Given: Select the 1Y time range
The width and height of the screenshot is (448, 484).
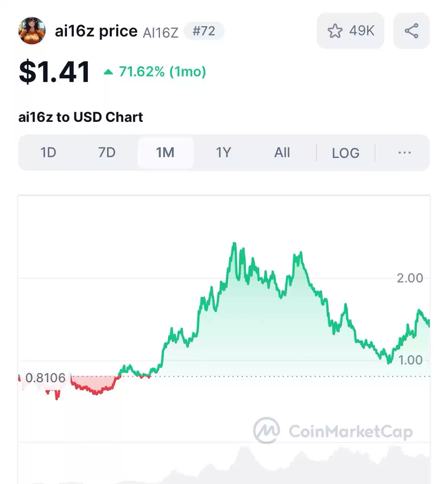Looking at the screenshot, I should click(x=223, y=152).
